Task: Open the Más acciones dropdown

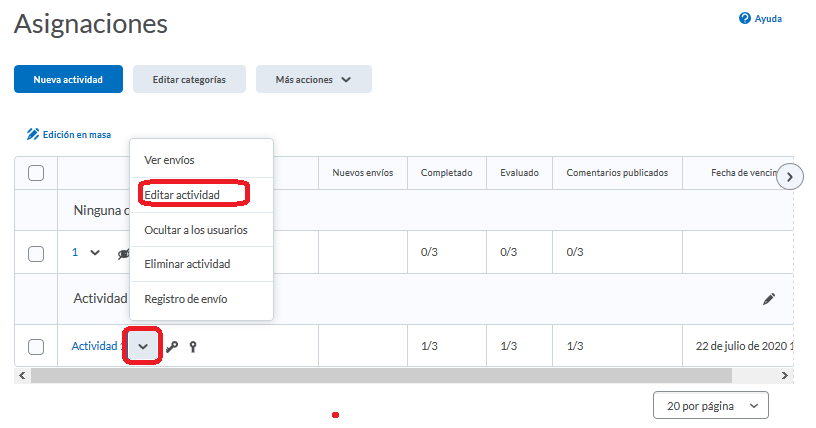Action: pos(313,79)
